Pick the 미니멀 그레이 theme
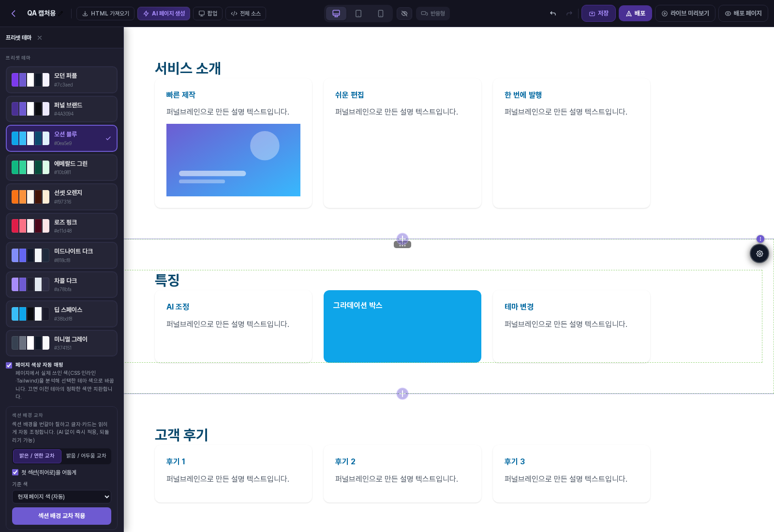The image size is (774, 532). (x=61, y=343)
